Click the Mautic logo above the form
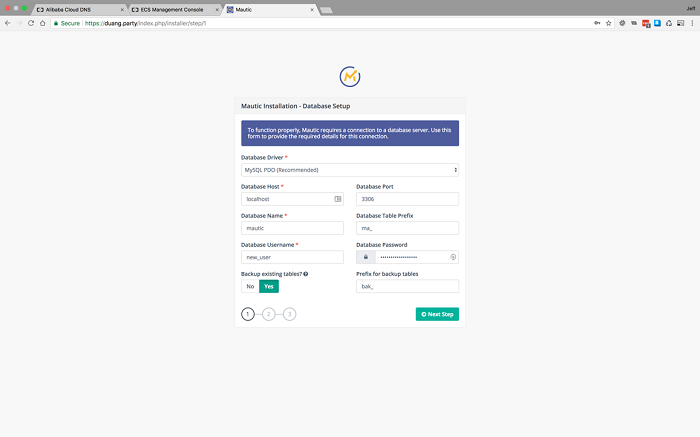This screenshot has height=437, width=700. (x=350, y=77)
